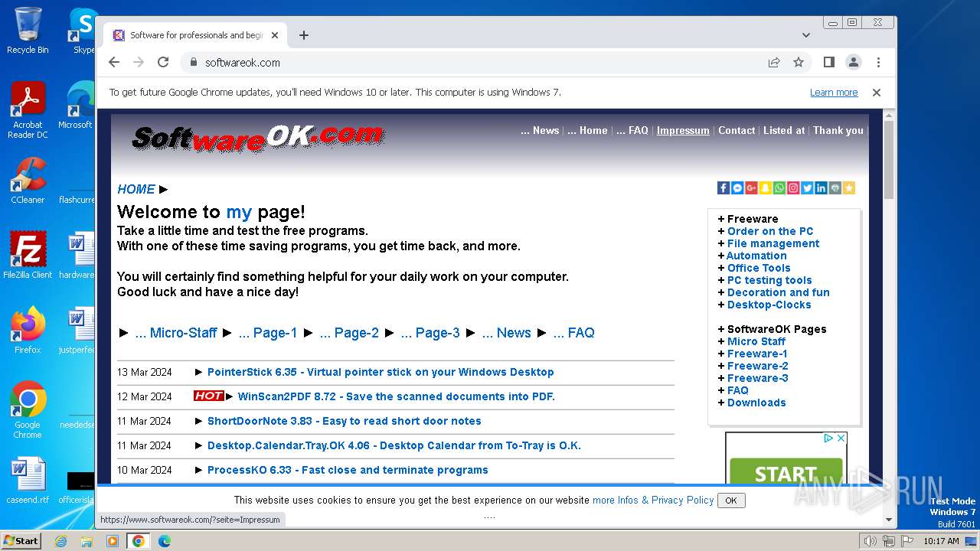Reload the page in Chrome

163,62
